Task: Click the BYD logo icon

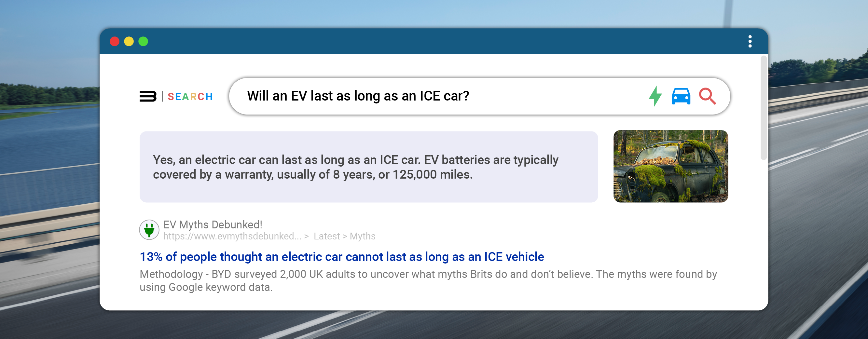Action: (148, 96)
